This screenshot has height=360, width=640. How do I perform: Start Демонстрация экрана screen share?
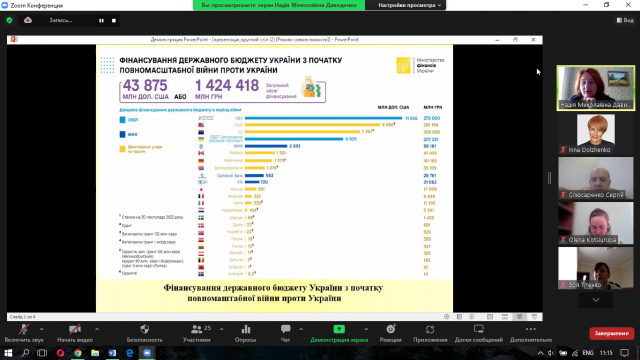pos(339,333)
